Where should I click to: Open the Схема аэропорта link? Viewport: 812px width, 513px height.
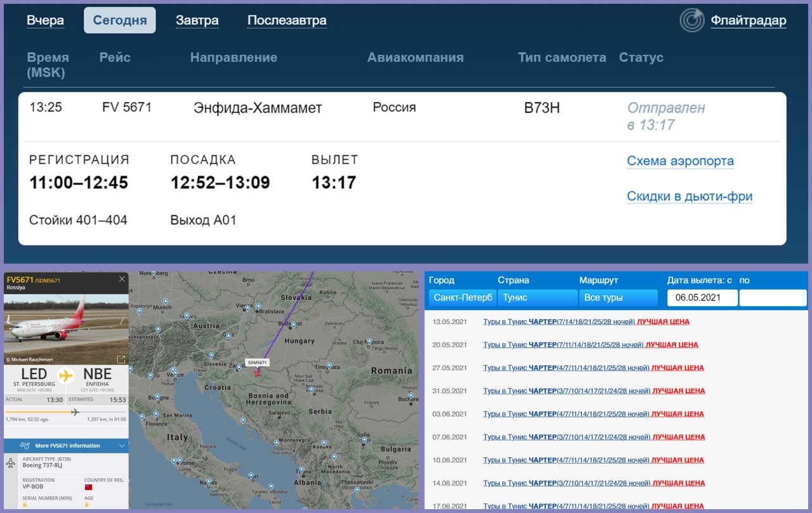[680, 161]
